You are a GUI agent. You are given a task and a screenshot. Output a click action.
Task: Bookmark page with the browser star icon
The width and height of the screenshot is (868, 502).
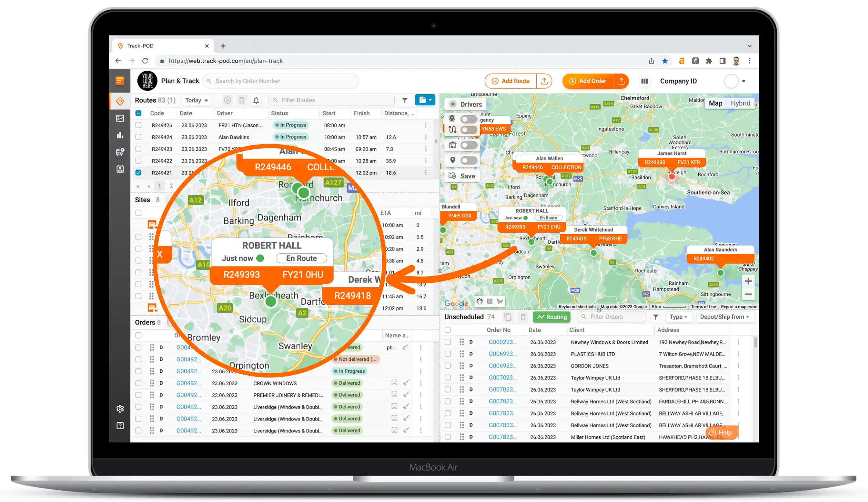(x=665, y=61)
